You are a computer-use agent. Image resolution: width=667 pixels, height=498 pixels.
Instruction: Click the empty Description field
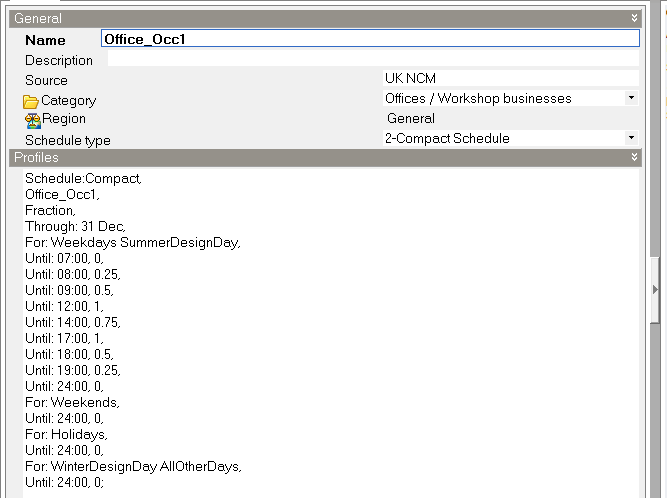tap(373, 59)
